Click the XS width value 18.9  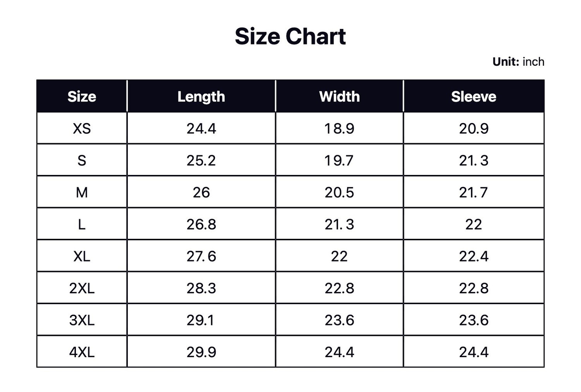tap(339, 128)
